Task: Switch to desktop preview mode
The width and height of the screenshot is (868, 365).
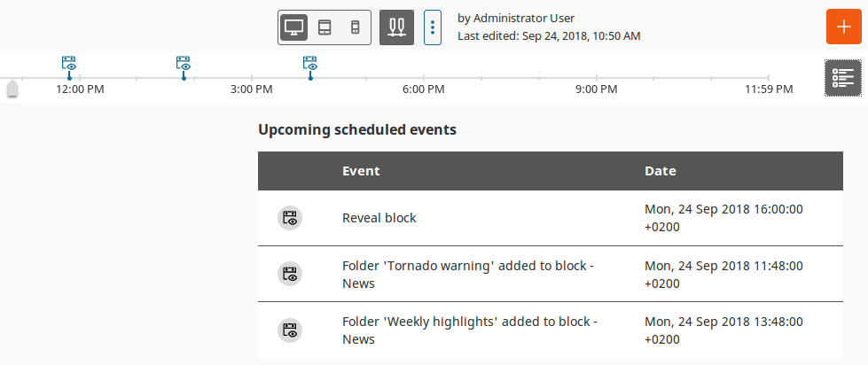Action: (295, 27)
